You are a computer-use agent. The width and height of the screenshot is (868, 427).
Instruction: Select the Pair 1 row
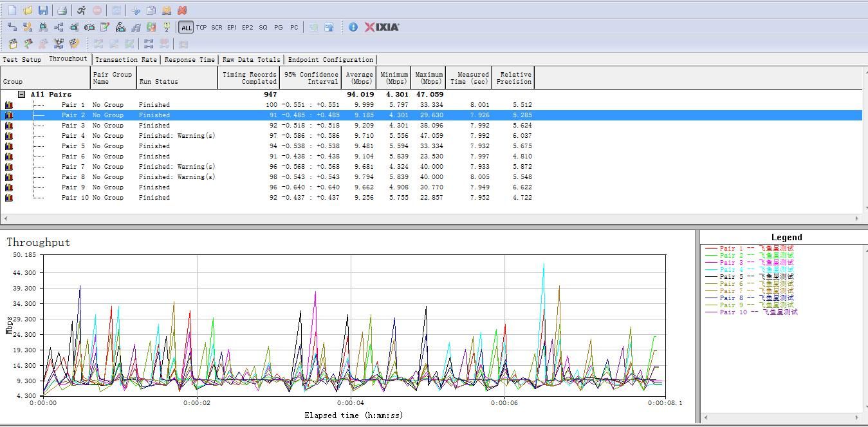[x=431, y=105]
